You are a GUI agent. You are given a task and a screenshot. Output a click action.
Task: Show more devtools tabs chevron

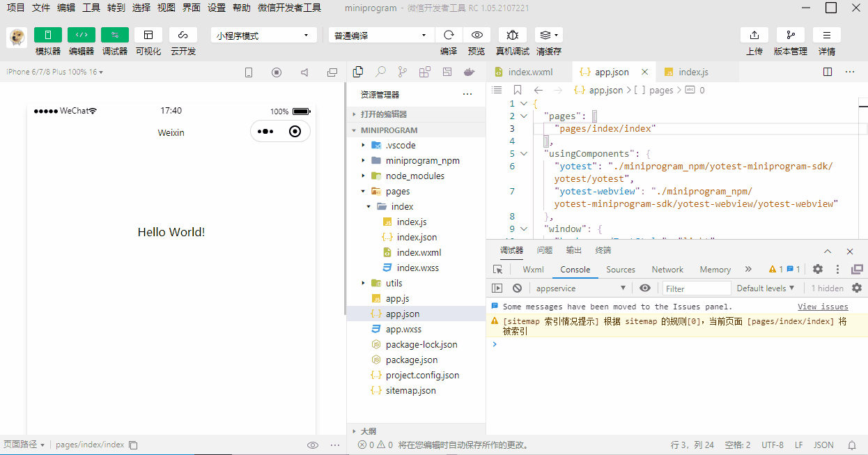point(748,269)
